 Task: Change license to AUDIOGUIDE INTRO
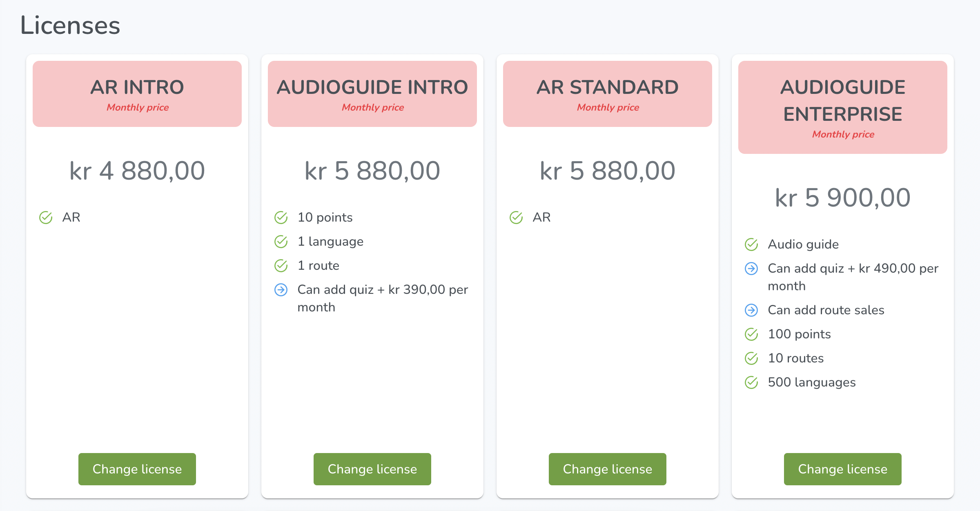pyautogui.click(x=372, y=469)
